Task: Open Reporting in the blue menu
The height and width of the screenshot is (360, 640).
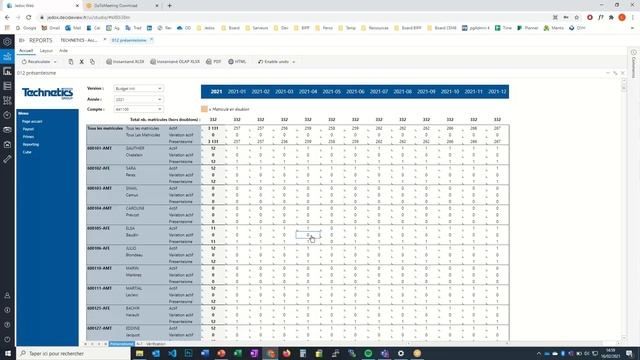Action: [x=31, y=144]
